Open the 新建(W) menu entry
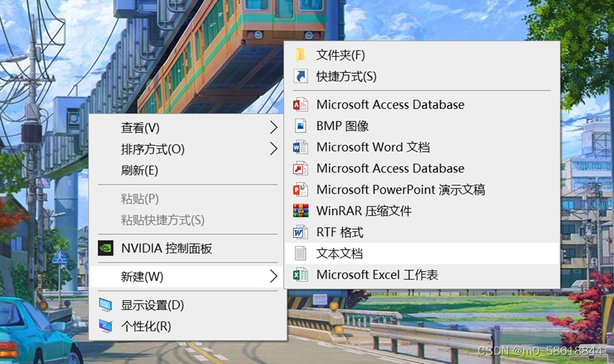Screen dimensions: 614x364 [187, 276]
